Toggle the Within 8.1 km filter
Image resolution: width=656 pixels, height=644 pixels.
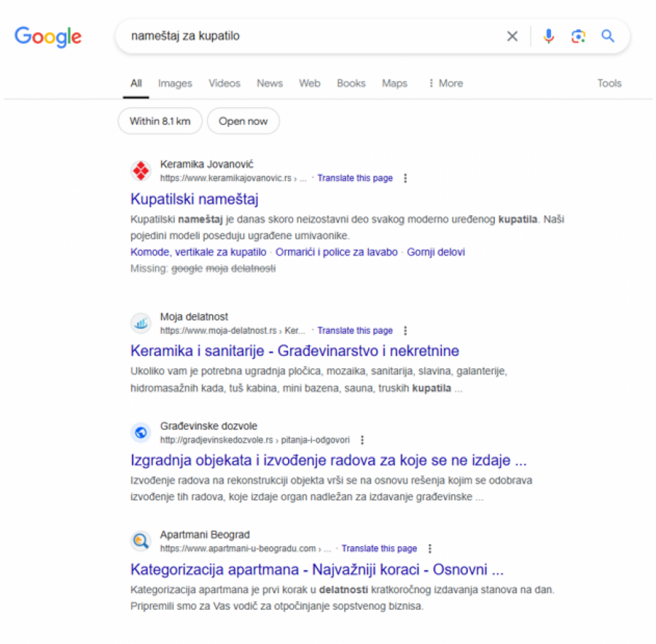pos(160,121)
